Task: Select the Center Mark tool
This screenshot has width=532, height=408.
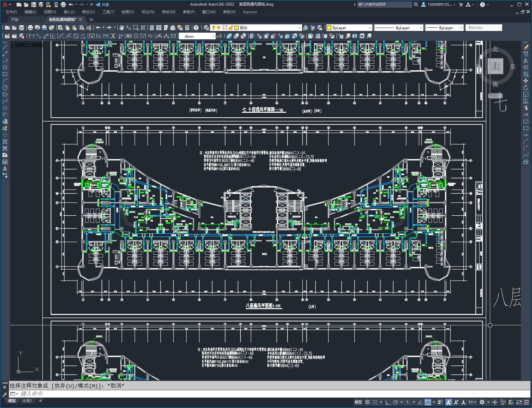Action: pos(136,36)
